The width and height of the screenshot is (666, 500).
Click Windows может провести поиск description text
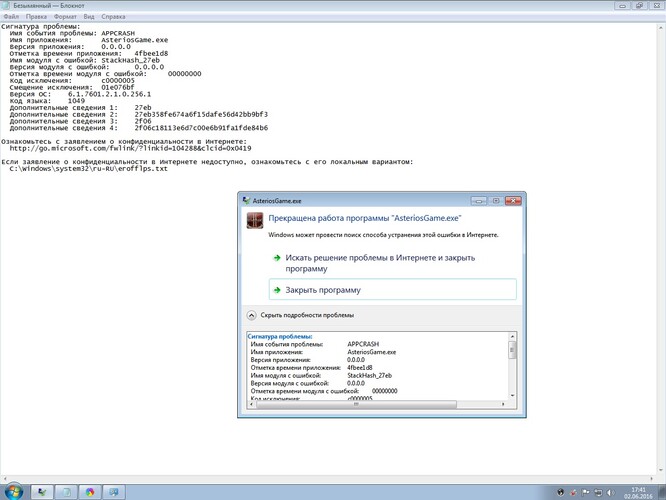383,234
